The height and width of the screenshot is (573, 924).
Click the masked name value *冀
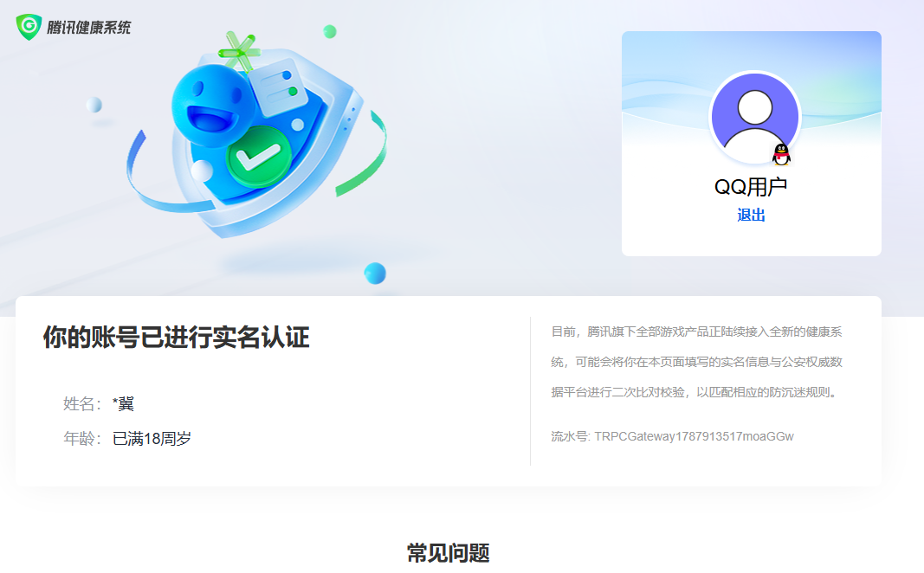coord(123,404)
